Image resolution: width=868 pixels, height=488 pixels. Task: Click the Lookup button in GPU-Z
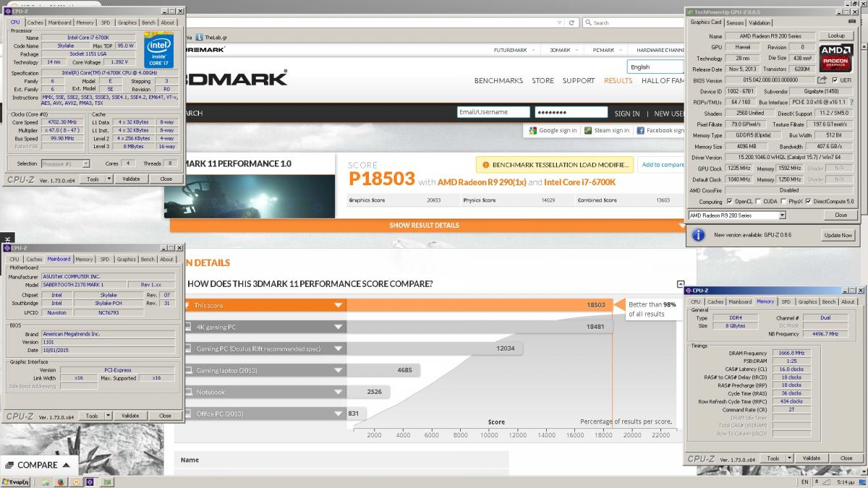[x=836, y=35]
